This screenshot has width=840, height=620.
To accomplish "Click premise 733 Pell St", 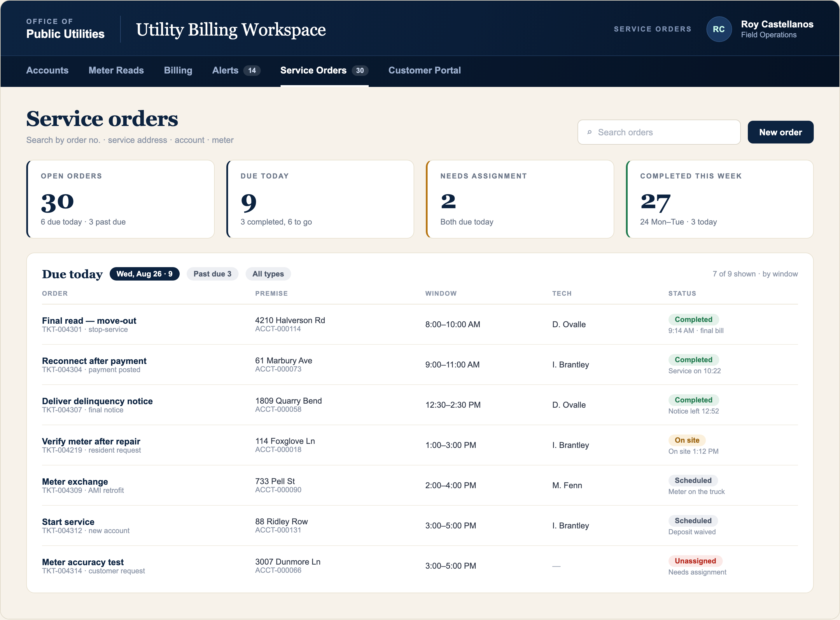I will tap(275, 481).
